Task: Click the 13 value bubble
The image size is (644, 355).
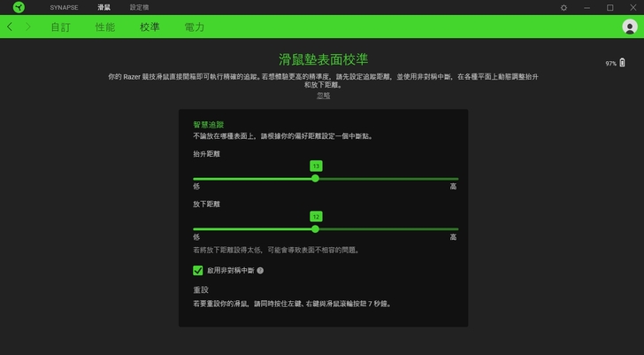Action: 316,166
